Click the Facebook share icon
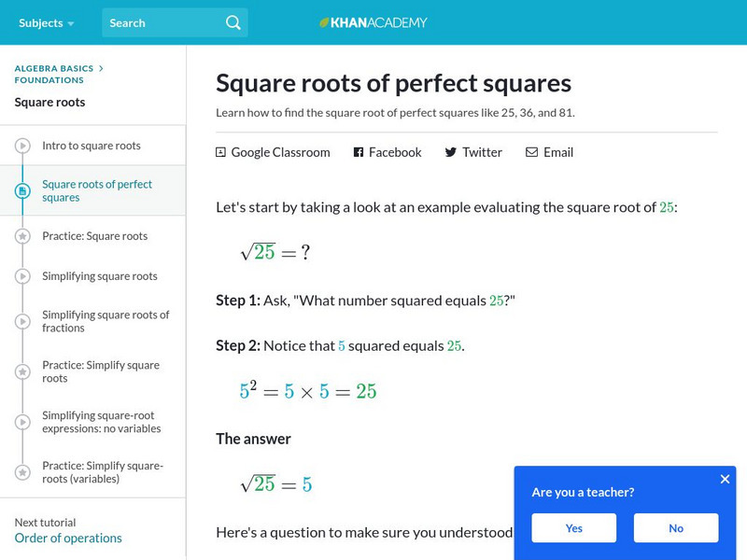The height and width of the screenshot is (560, 747). click(x=359, y=152)
